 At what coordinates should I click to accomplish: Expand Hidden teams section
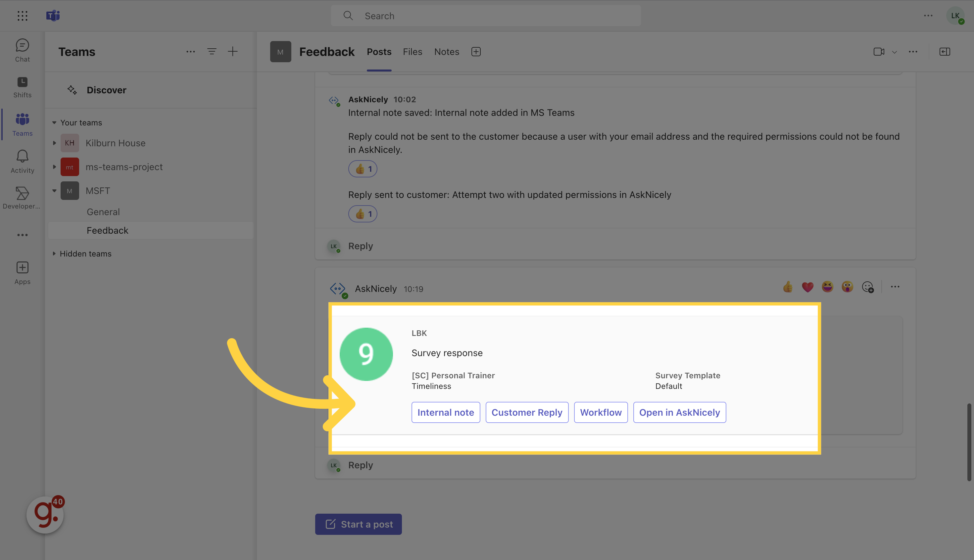[x=54, y=254]
